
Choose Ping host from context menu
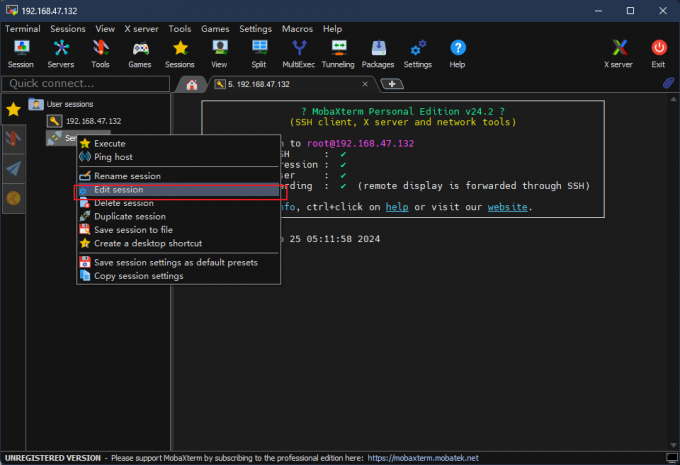tap(178, 157)
